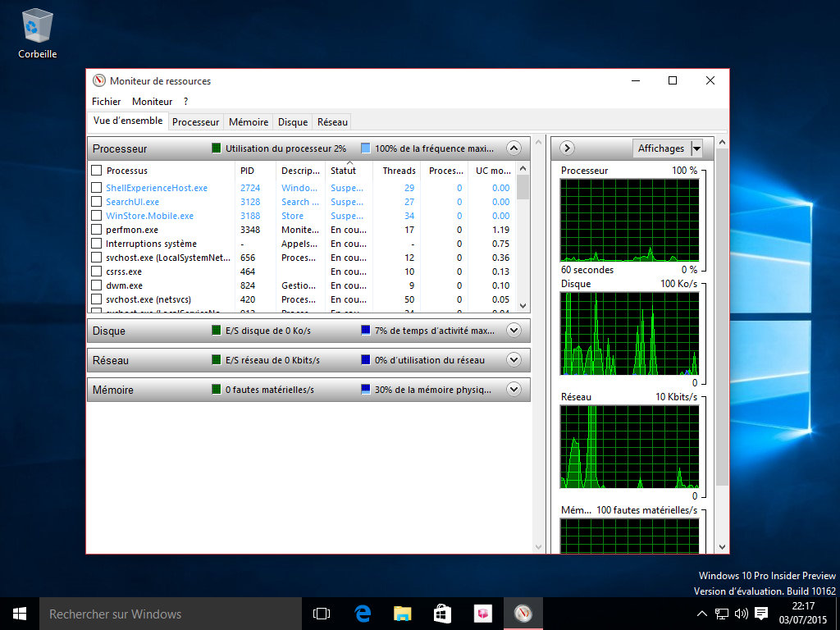The width and height of the screenshot is (840, 630).
Task: Launch Microsoft Edge from the taskbar
Action: click(361, 613)
